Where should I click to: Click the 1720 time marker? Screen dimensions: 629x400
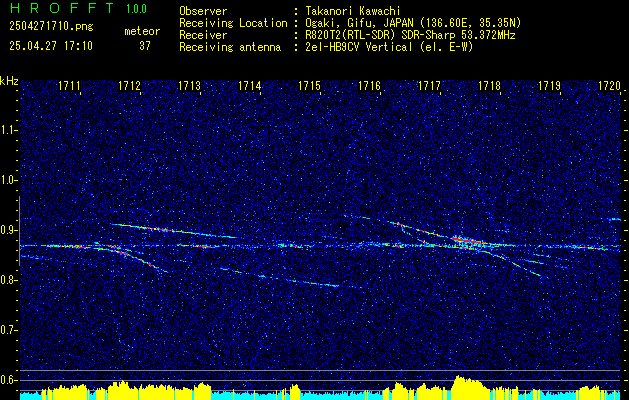pos(609,86)
